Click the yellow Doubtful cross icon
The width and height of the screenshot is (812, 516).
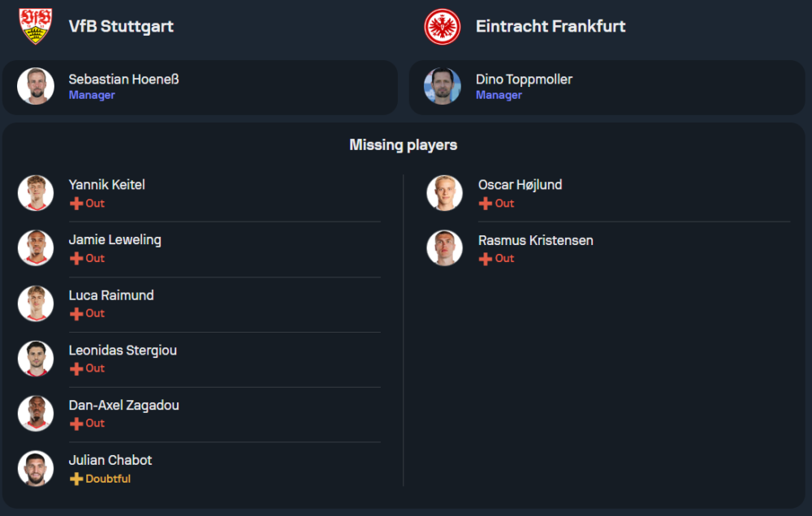click(76, 479)
